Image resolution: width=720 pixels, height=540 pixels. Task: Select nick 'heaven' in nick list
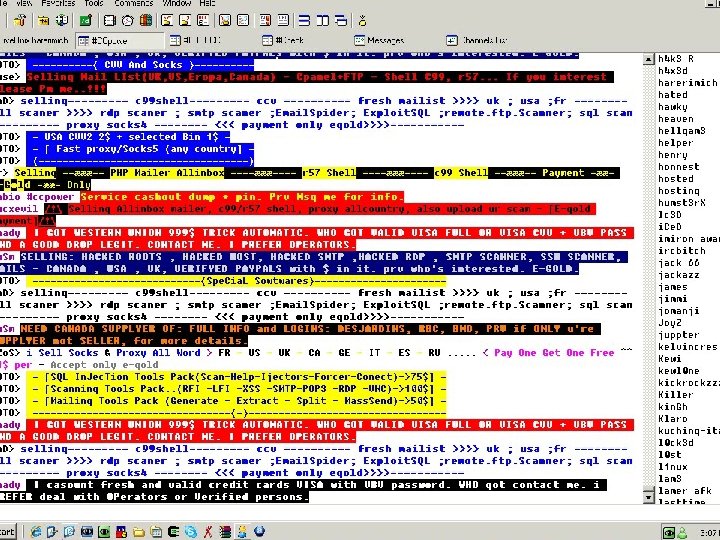tap(675, 119)
